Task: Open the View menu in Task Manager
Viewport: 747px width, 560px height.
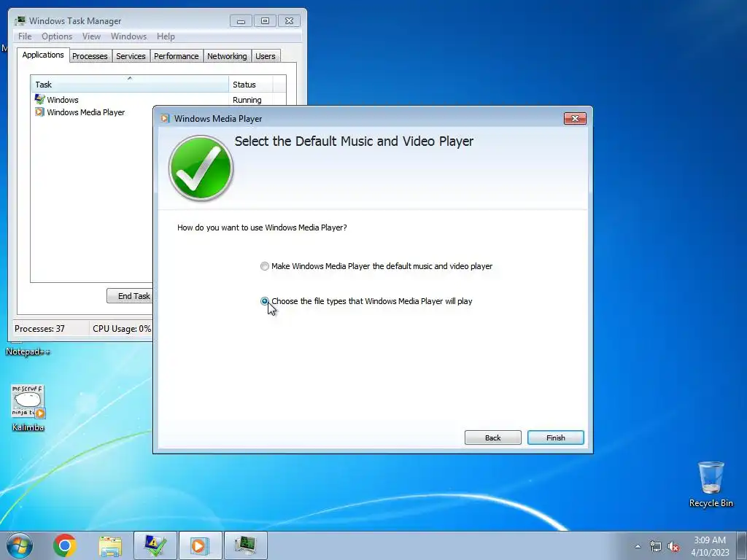Action: [91, 36]
